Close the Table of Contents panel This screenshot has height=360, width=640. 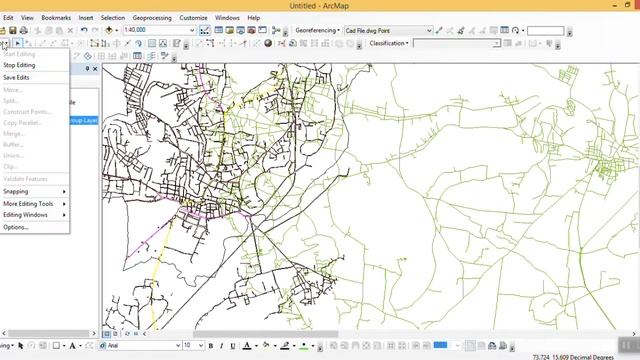click(95, 69)
